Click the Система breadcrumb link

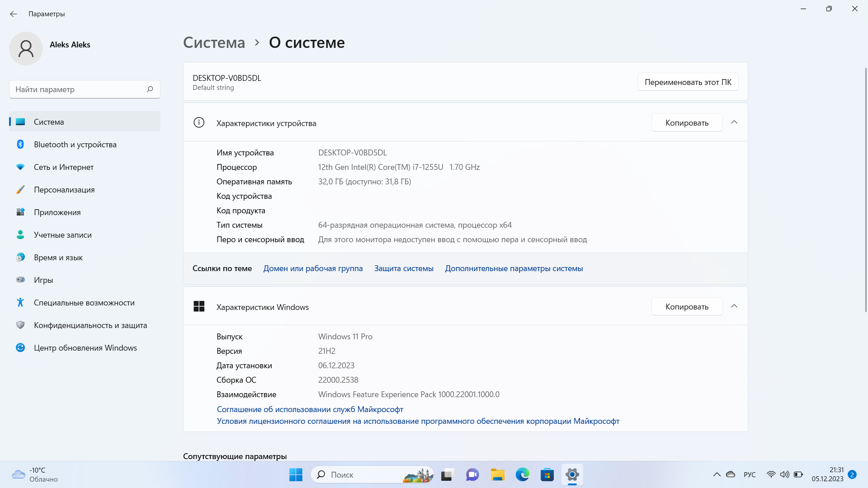(x=214, y=42)
